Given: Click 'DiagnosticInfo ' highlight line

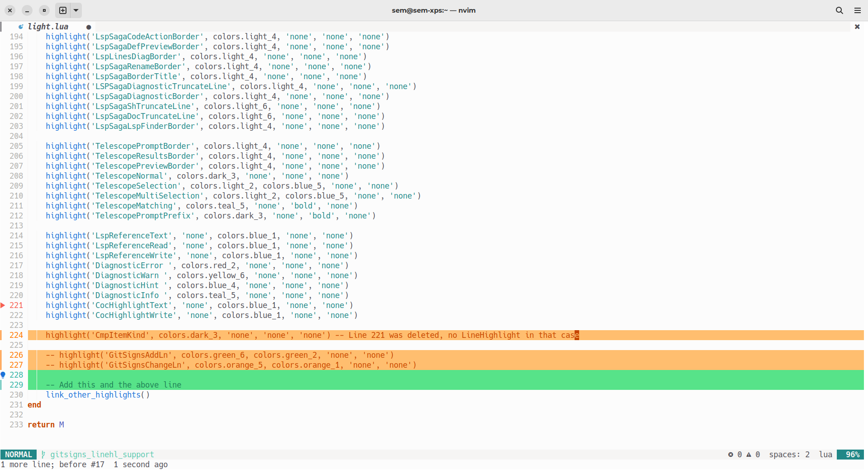Looking at the screenshot, I should click(197, 295).
